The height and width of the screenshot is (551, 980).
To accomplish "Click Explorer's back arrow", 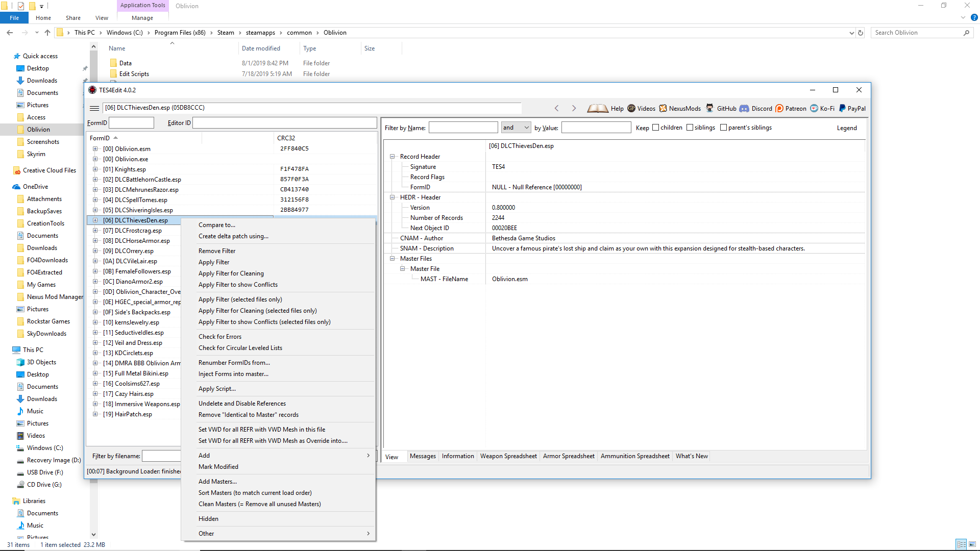I will click(10, 33).
